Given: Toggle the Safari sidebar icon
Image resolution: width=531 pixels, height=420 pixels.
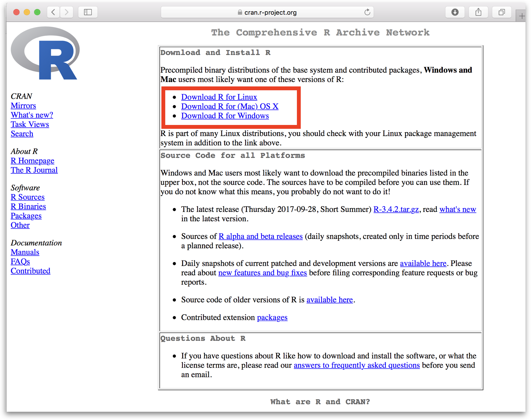Looking at the screenshot, I should (x=88, y=12).
